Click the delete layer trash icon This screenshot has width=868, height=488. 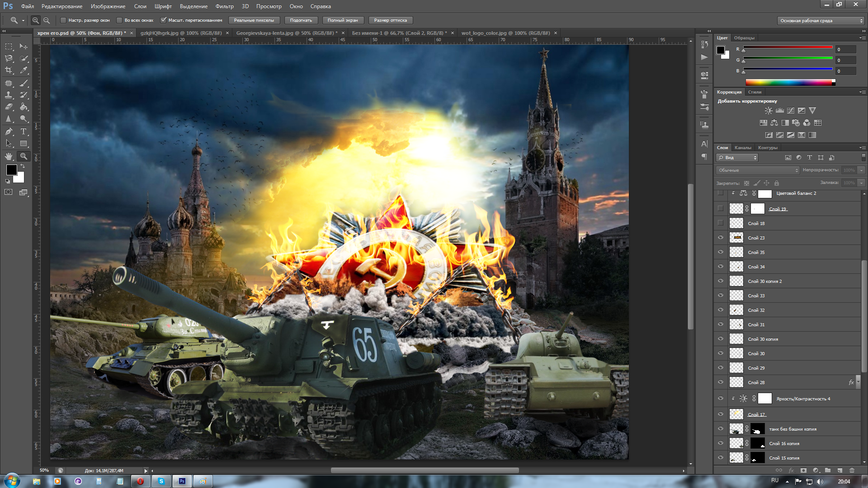pyautogui.click(x=852, y=470)
